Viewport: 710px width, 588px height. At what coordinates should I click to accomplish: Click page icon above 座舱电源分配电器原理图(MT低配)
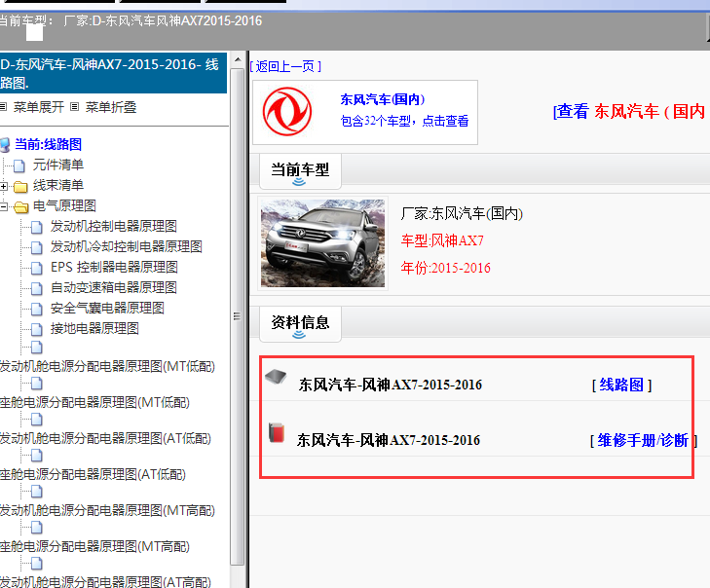37,384
